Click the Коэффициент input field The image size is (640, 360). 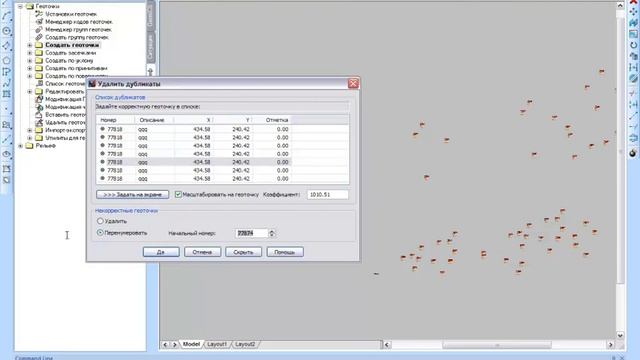[328, 195]
